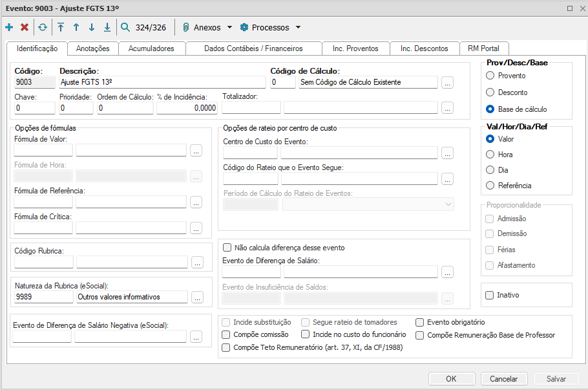
Task: Click the Descrição text field
Action: click(162, 82)
